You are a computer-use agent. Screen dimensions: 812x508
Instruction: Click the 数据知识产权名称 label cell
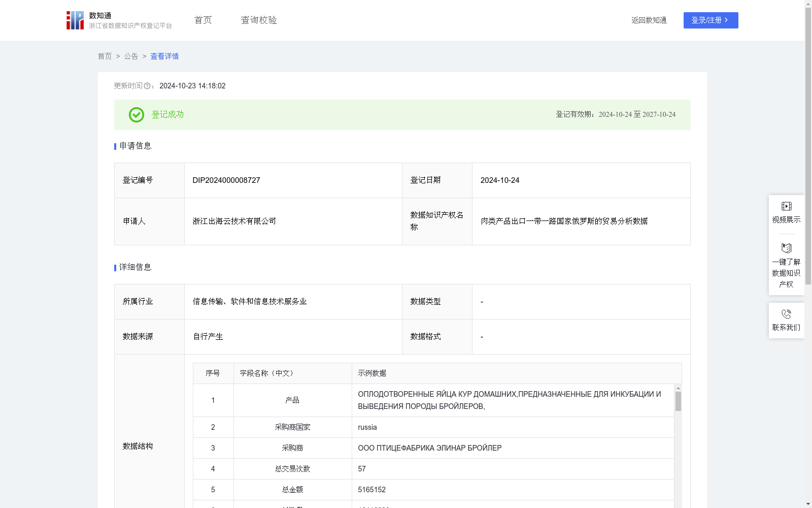click(437, 221)
